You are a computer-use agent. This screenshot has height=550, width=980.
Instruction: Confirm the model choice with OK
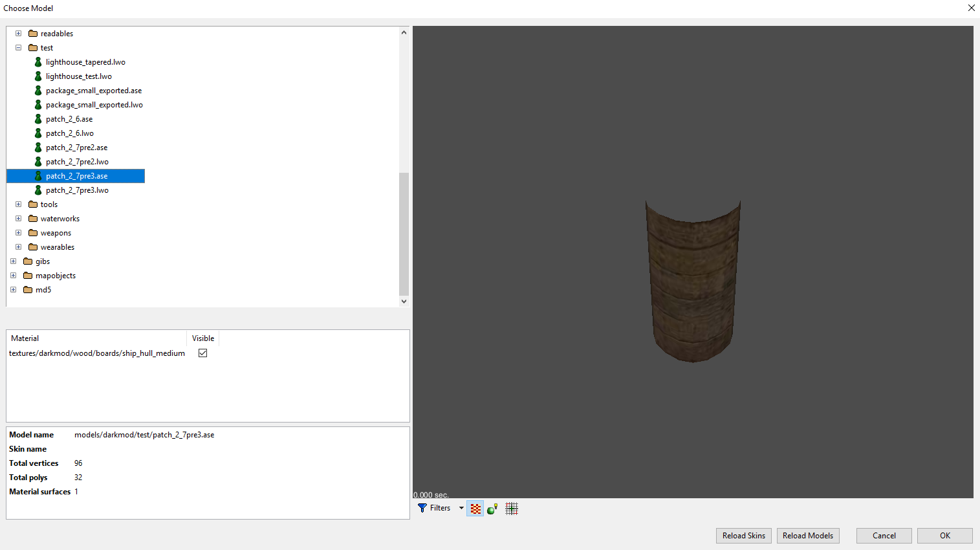click(x=944, y=536)
